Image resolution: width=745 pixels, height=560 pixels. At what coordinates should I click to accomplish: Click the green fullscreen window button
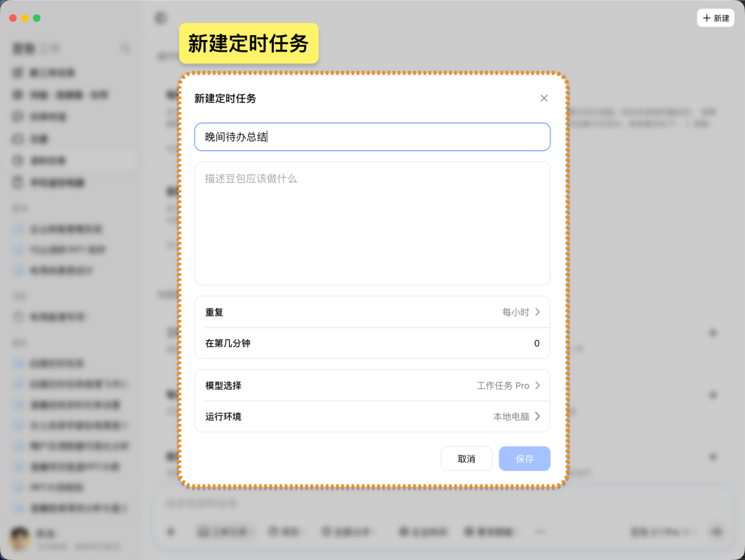pos(37,18)
